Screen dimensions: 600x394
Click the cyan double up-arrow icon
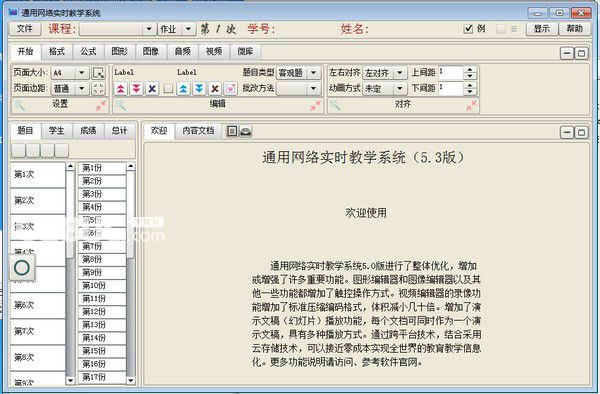coord(183,89)
